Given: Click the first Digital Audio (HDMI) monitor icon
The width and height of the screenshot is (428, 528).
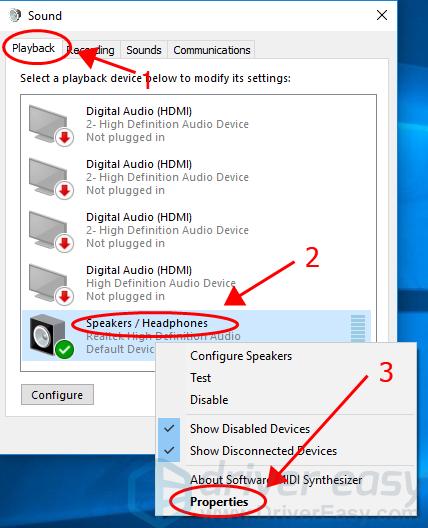Looking at the screenshot, I should click(x=48, y=124).
